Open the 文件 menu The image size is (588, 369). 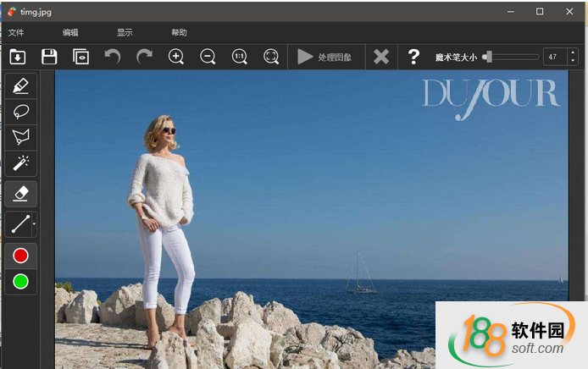[x=16, y=32]
